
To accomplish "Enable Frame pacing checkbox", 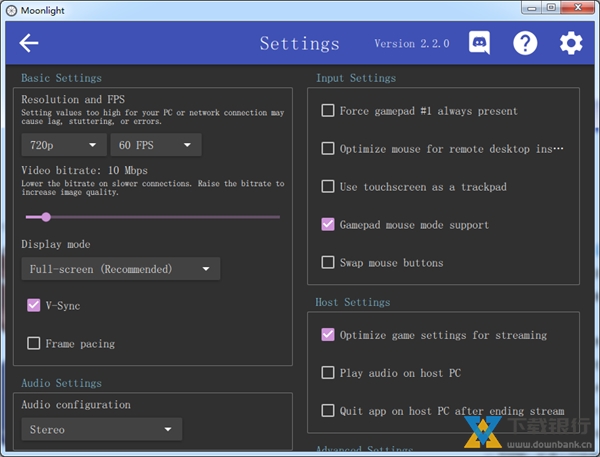I will point(34,344).
